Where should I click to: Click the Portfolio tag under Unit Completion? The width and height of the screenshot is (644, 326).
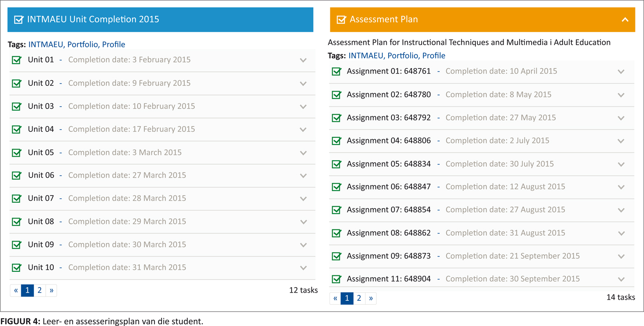click(x=83, y=44)
